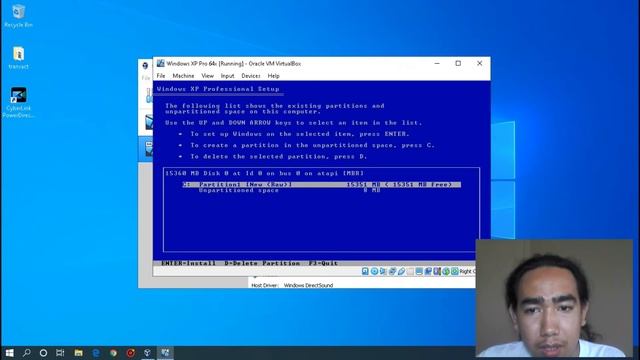
Task: Click the keyboard host key indicator icon
Action: click(x=455, y=271)
